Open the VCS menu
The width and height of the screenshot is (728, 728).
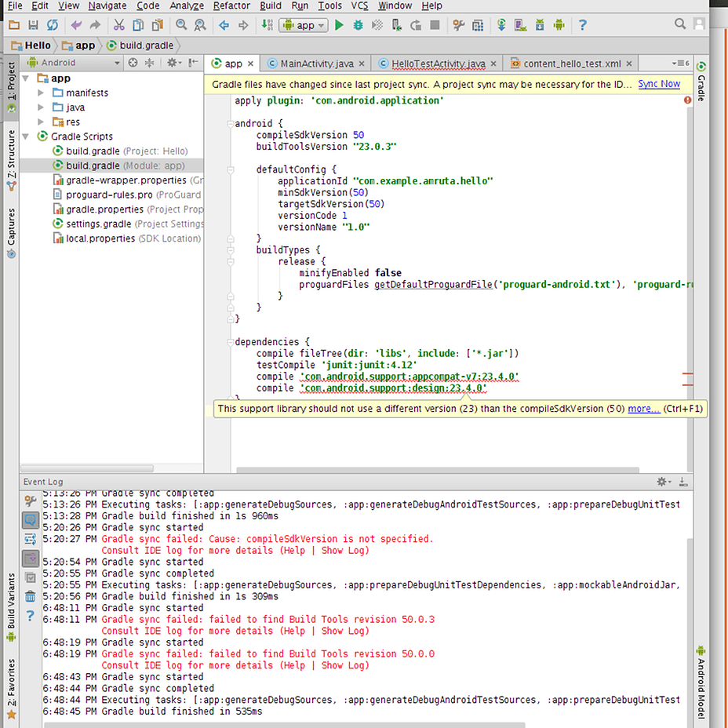click(x=360, y=5)
